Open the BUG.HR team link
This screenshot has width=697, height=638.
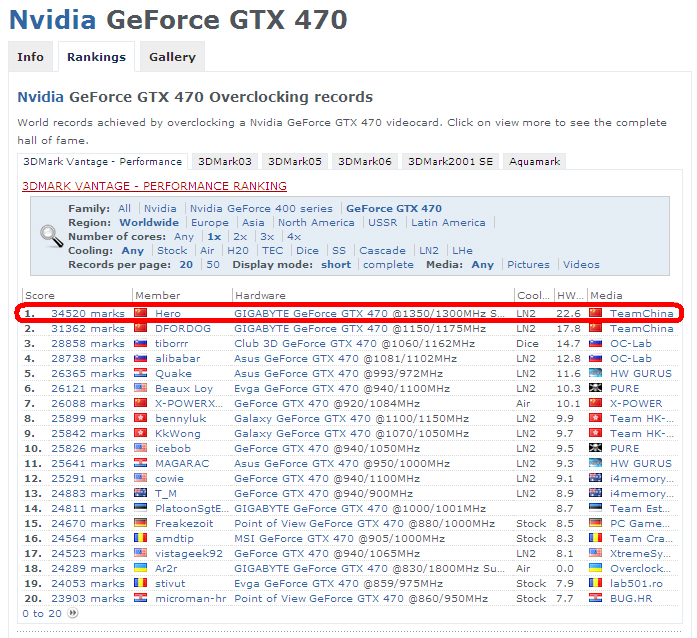(631, 598)
